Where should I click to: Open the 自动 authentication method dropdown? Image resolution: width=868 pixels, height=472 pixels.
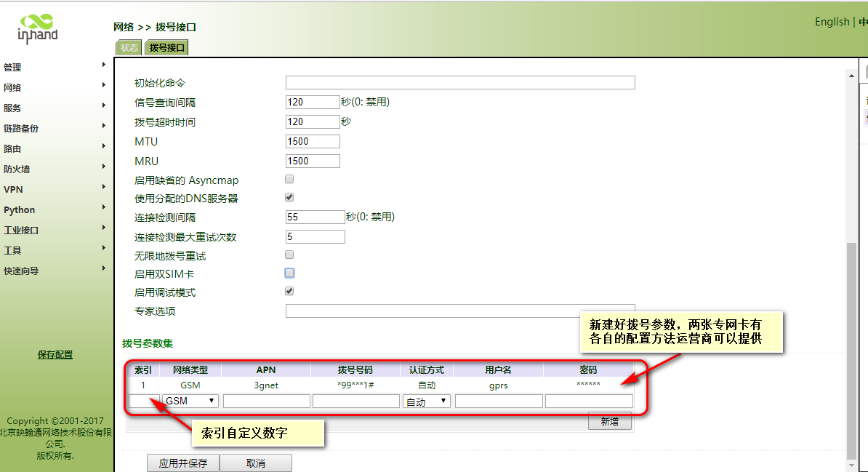(x=427, y=401)
